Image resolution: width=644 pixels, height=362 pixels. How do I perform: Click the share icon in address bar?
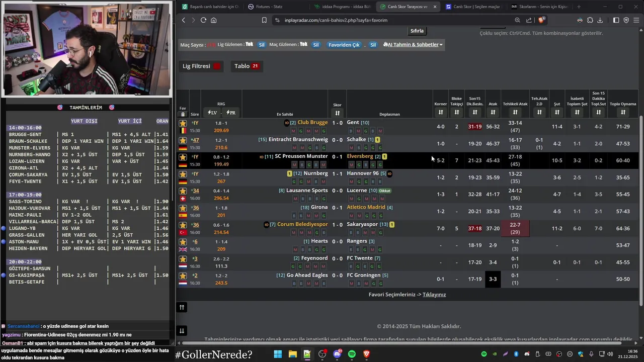529,20
